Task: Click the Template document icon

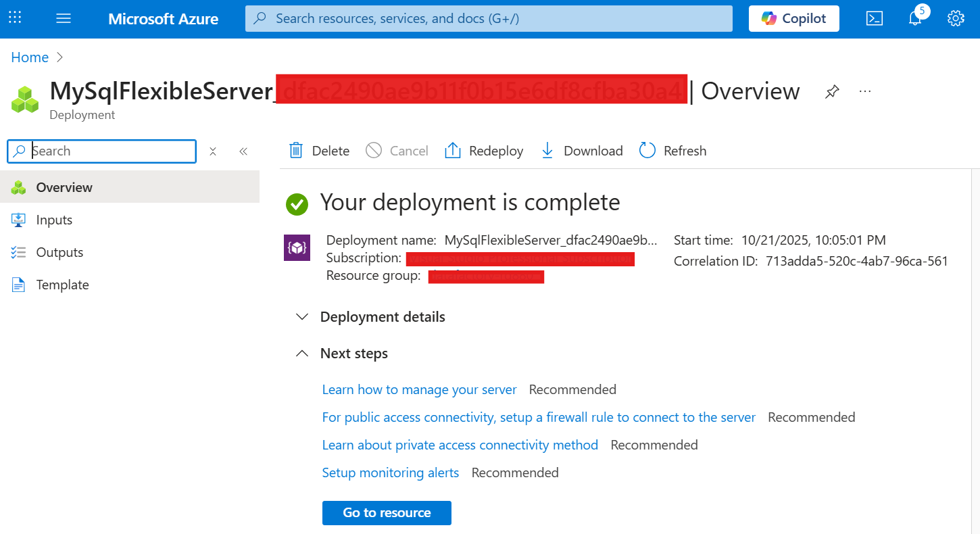Action: (18, 285)
